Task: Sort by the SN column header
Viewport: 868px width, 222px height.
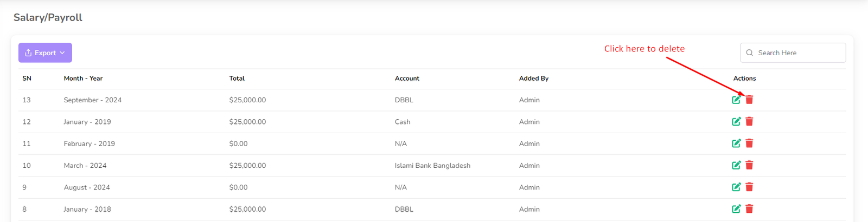Action: click(27, 79)
